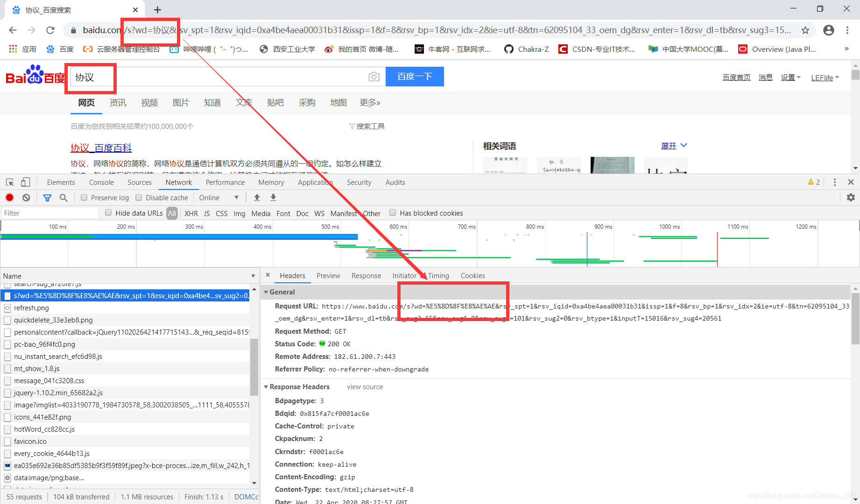
Task: Open 搜索工具 search tools
Action: click(x=367, y=126)
